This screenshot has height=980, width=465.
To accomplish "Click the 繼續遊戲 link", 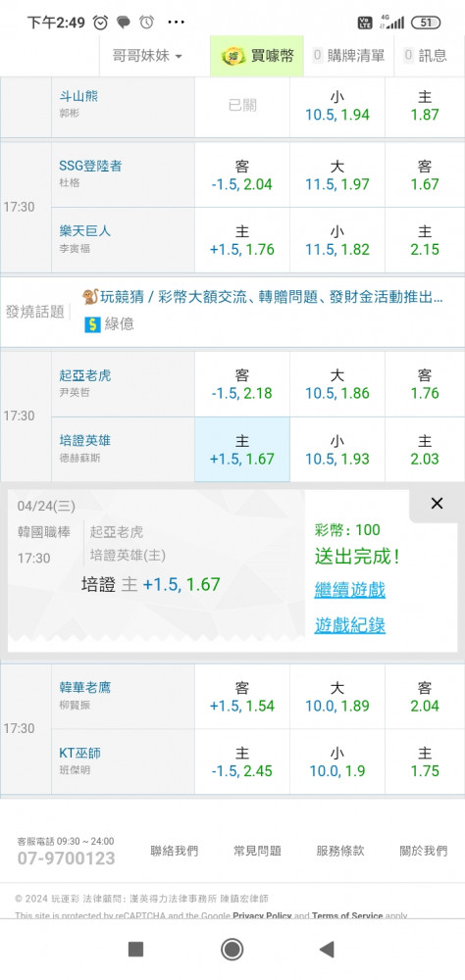I will [x=350, y=589].
